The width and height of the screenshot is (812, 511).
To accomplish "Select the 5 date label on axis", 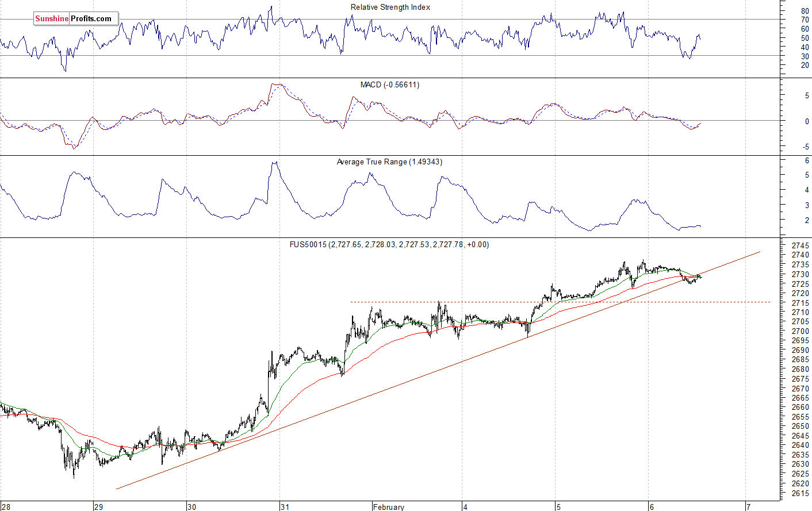I will point(558,507).
